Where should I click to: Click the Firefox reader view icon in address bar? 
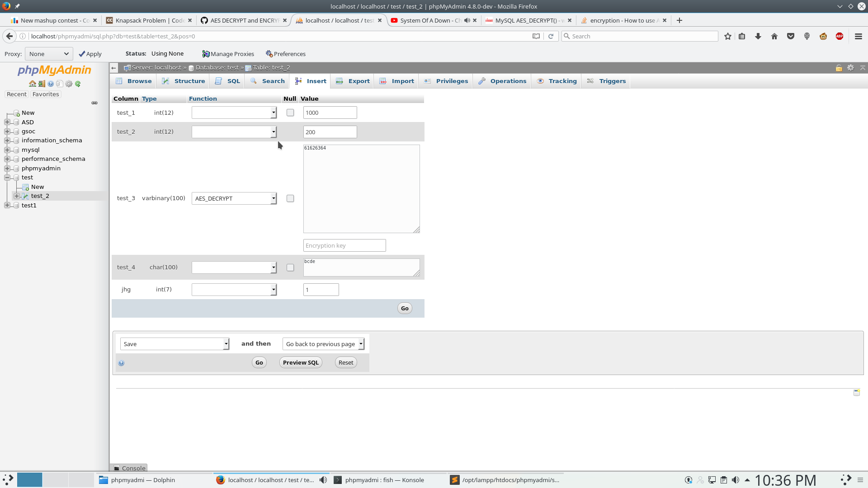pos(536,36)
